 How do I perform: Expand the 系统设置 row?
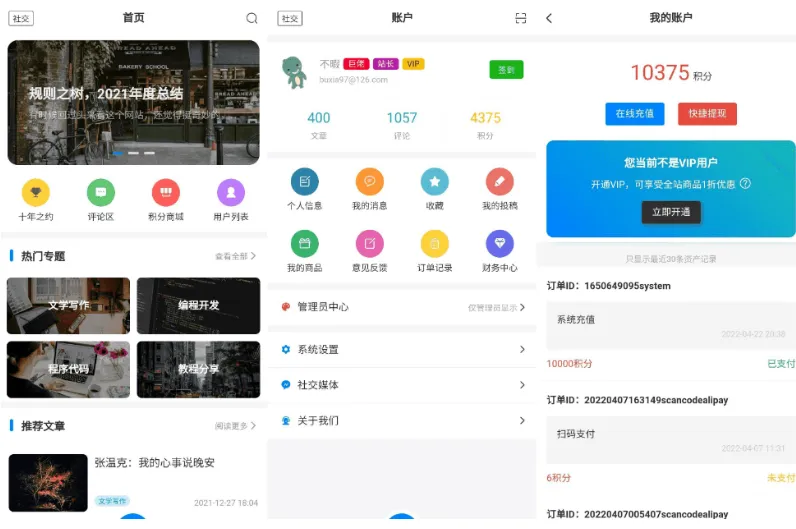401,349
